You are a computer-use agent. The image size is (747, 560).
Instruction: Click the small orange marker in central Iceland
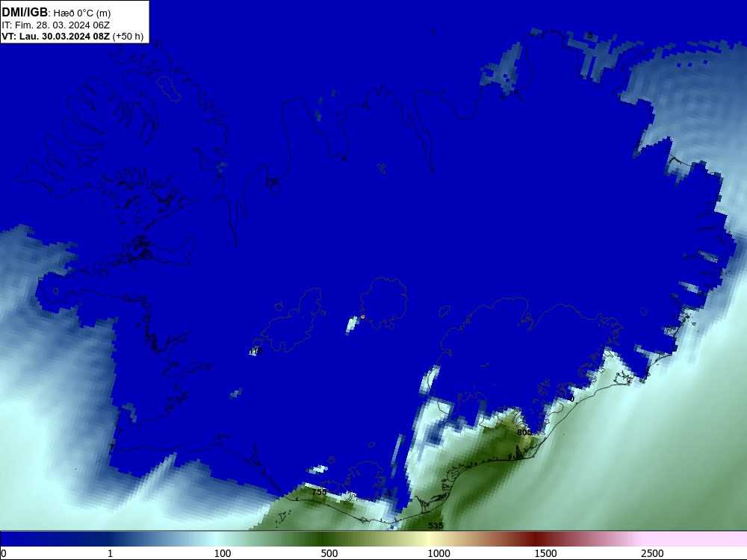(x=362, y=317)
